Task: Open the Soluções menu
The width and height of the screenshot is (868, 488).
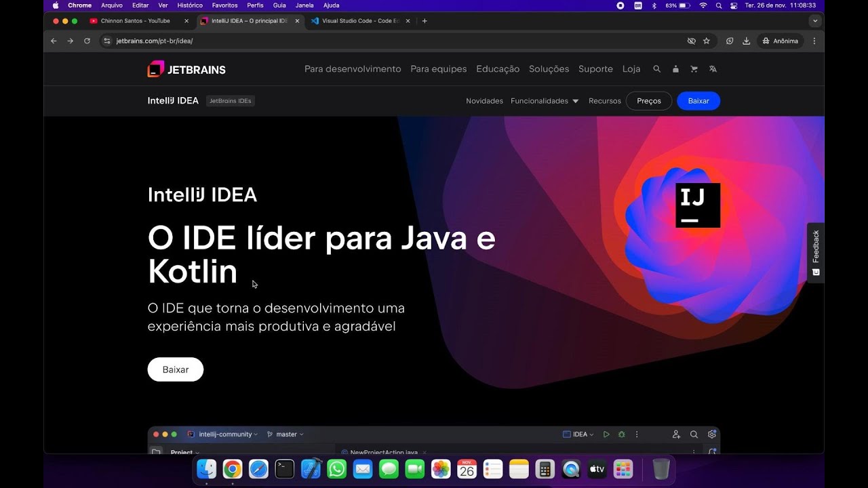Action: point(549,69)
